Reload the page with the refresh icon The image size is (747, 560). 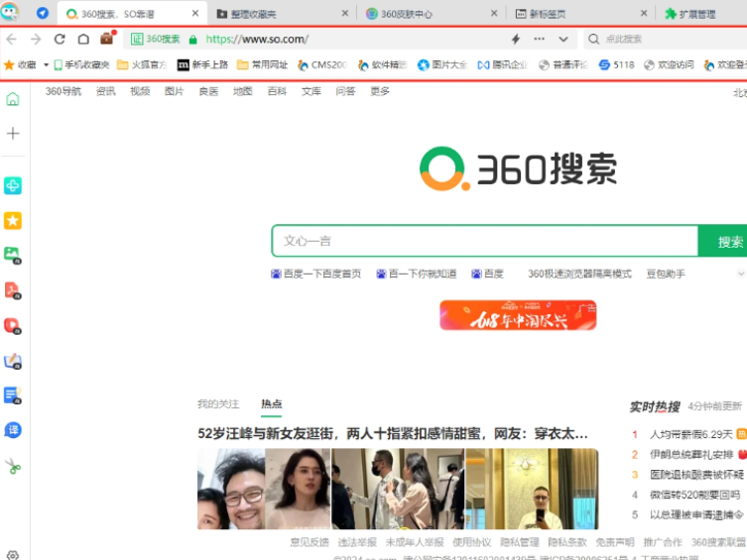[x=60, y=39]
